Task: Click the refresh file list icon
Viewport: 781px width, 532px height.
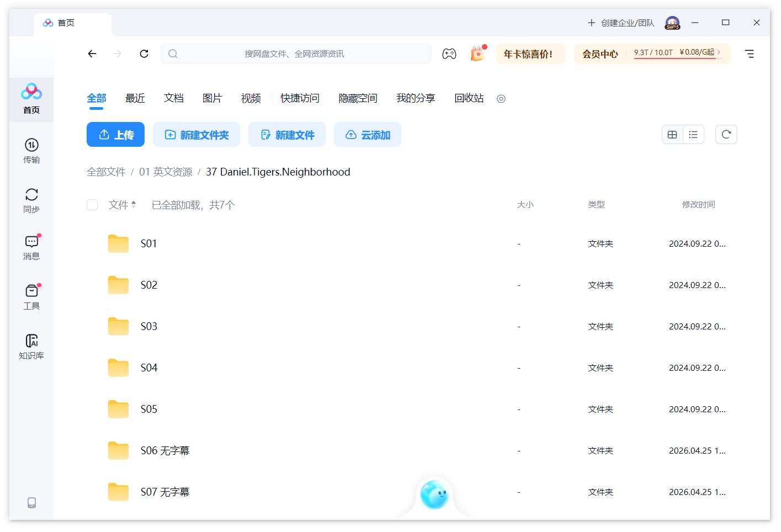Action: click(726, 135)
